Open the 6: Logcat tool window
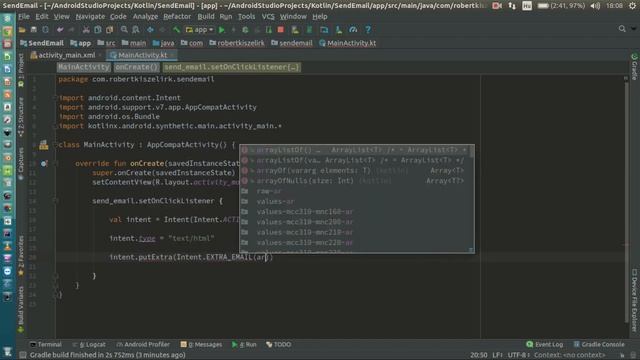640x360 pixels. coord(89,344)
